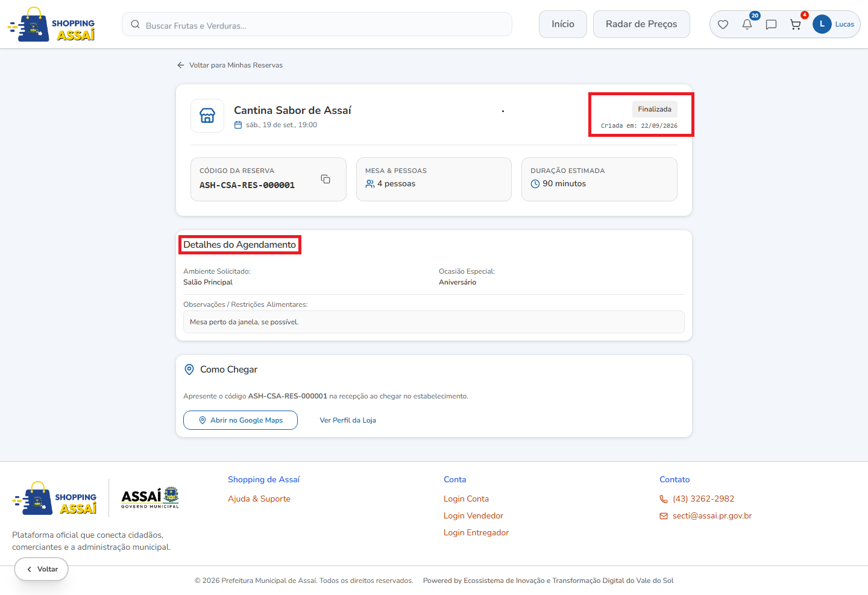Click the Aniversário occasion value
Screen dimensions: 868x595
click(x=458, y=282)
